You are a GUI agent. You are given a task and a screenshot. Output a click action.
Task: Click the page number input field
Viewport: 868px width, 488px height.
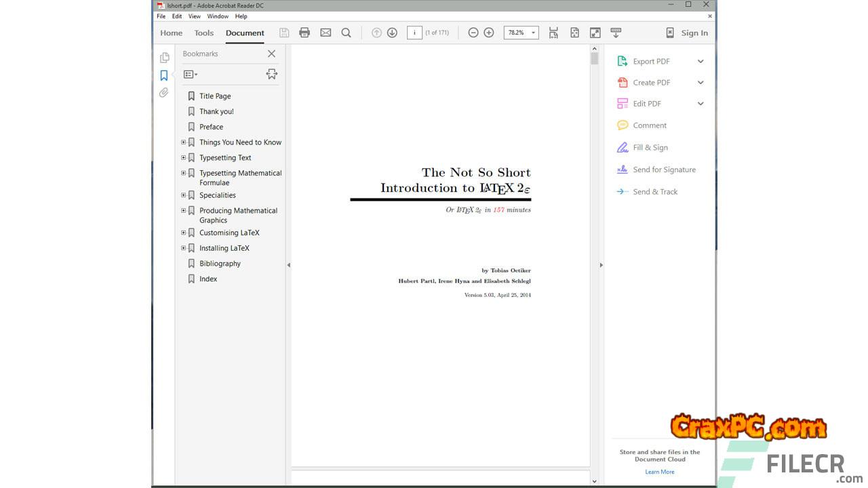click(414, 33)
